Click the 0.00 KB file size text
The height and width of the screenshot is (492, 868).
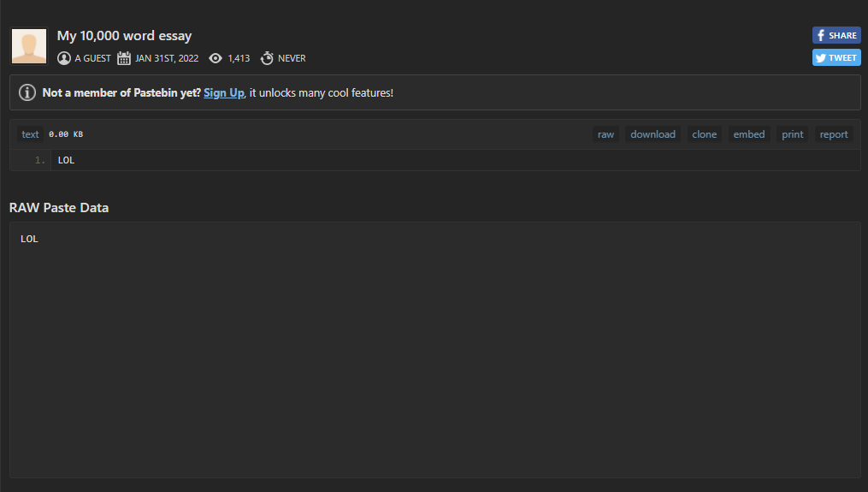[x=66, y=134]
